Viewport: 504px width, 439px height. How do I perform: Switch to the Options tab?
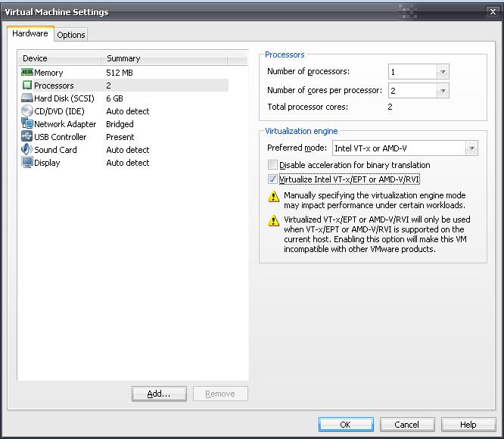pyautogui.click(x=71, y=35)
